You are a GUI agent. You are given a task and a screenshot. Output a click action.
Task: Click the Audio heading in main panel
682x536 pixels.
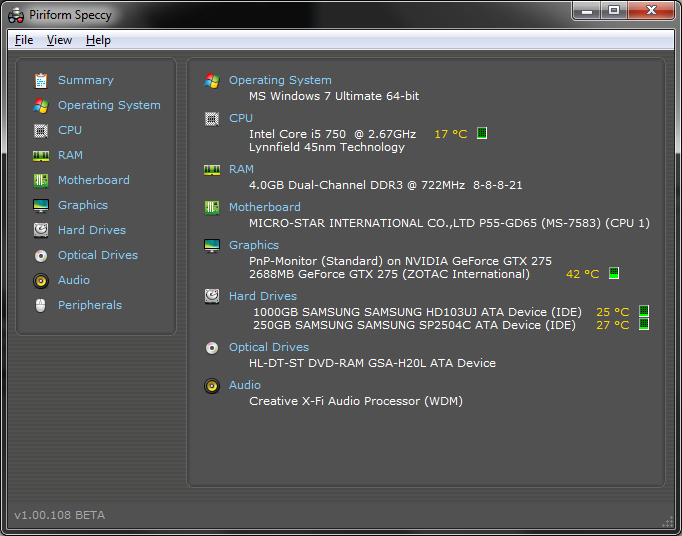(x=245, y=385)
